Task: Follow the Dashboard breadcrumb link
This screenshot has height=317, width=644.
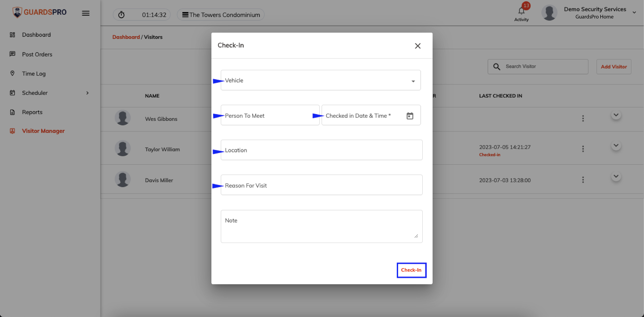Action: 126,37
